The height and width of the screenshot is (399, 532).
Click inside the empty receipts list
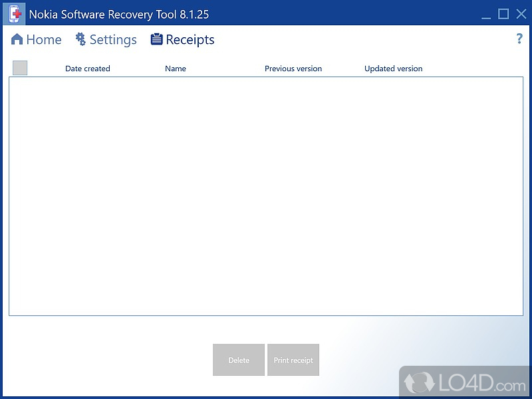click(266, 196)
